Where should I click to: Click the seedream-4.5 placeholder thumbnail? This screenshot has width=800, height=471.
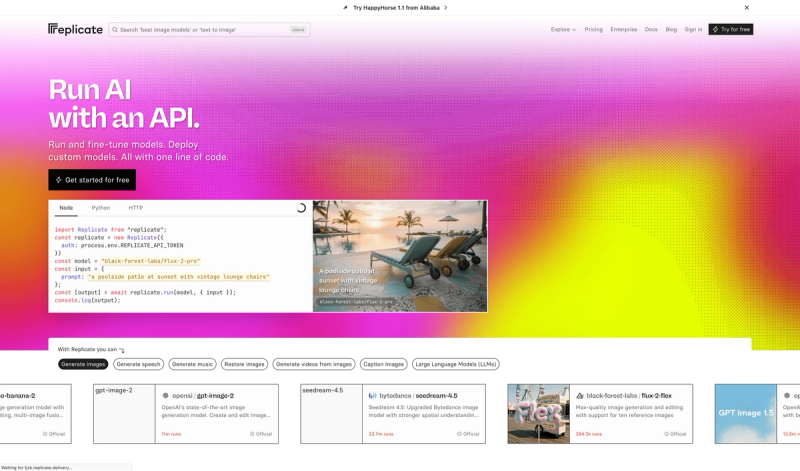pyautogui.click(x=332, y=414)
